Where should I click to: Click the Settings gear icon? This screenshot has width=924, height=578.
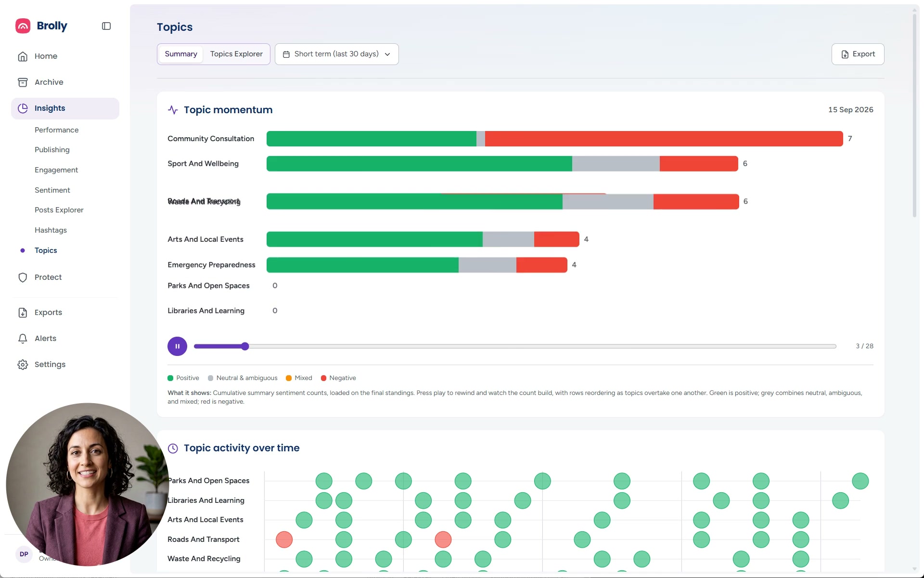[x=23, y=365]
